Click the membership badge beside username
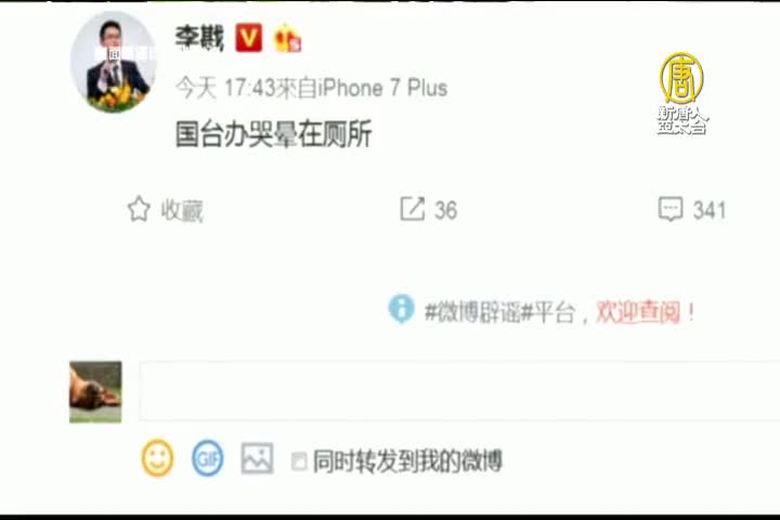The image size is (780, 520). click(x=288, y=38)
